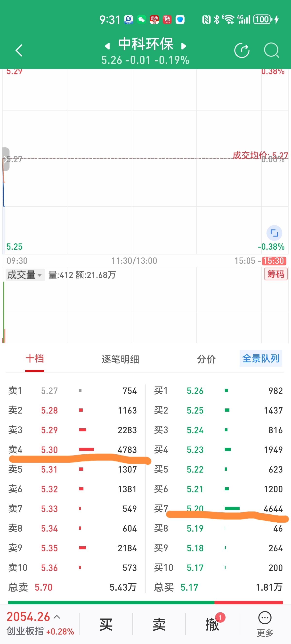This screenshot has height=644, width=291.
Task: Go back with the left arrow icon
Action: pyautogui.click(x=19, y=50)
